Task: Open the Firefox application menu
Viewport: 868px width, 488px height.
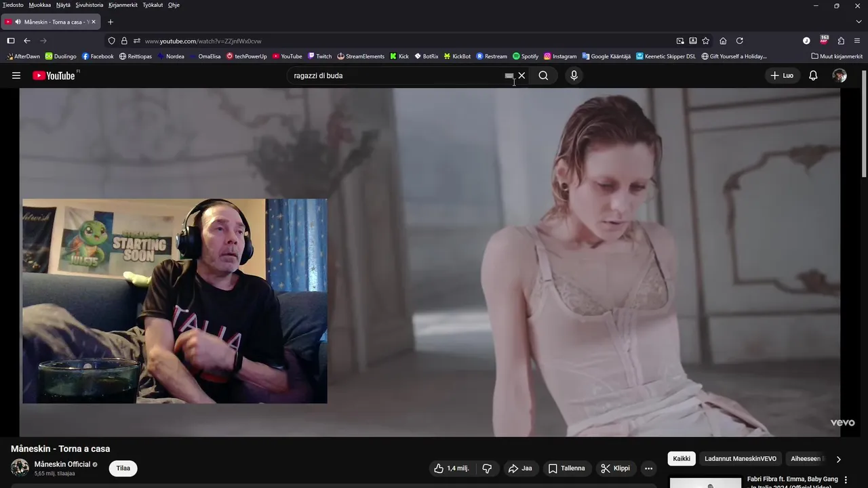Action: tap(857, 41)
